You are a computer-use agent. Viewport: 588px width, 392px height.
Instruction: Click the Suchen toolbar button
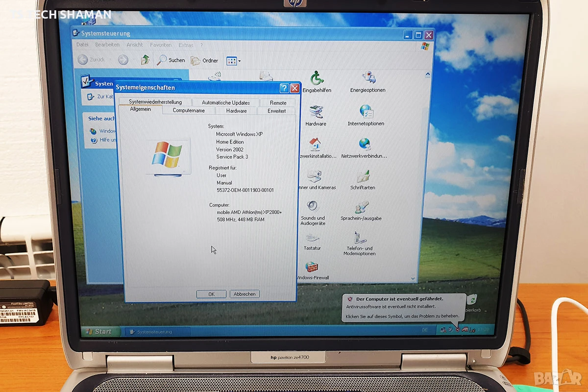171,60
